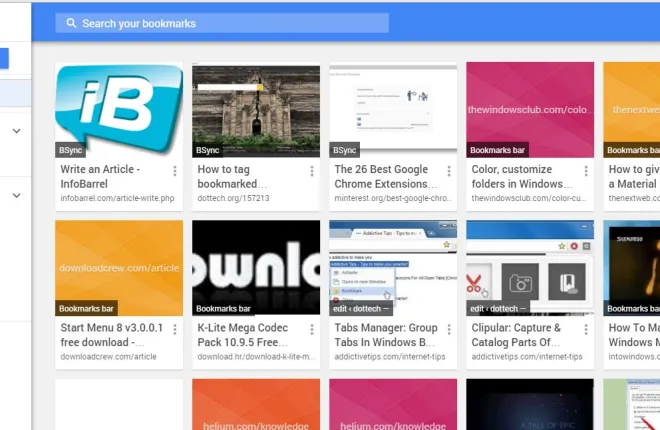Open the orange helium.com/knowledge thumbnail

(x=256, y=404)
